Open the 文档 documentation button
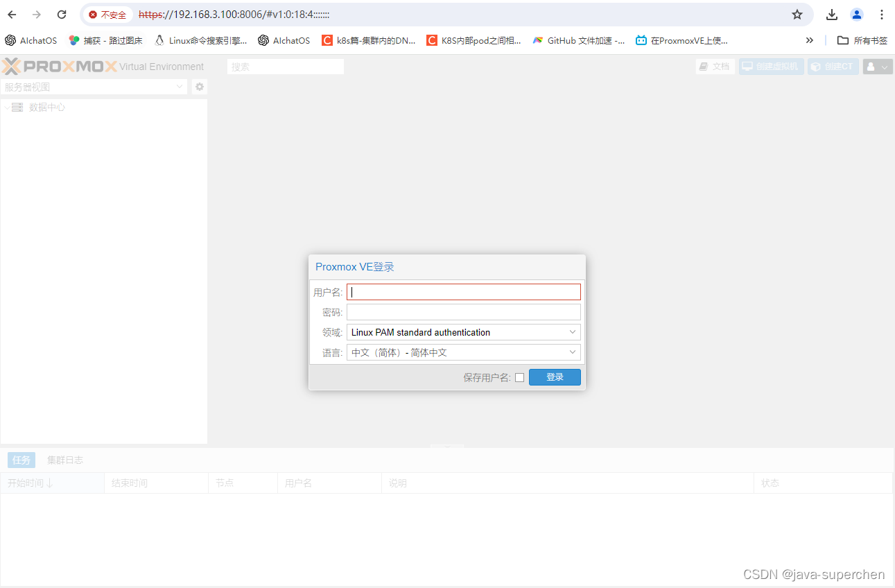Viewport: 895px width, 588px height. tap(715, 67)
